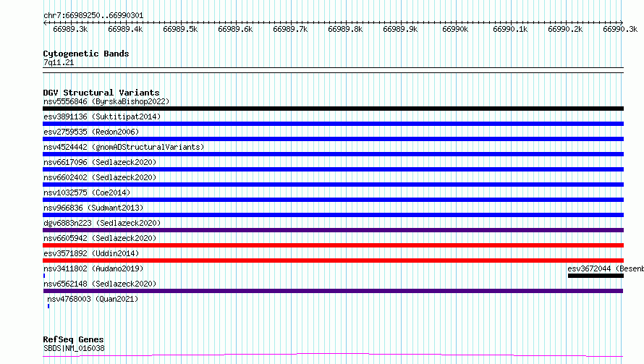
Task: Click the 66989.9k ruler tick label
Action: pos(400,29)
